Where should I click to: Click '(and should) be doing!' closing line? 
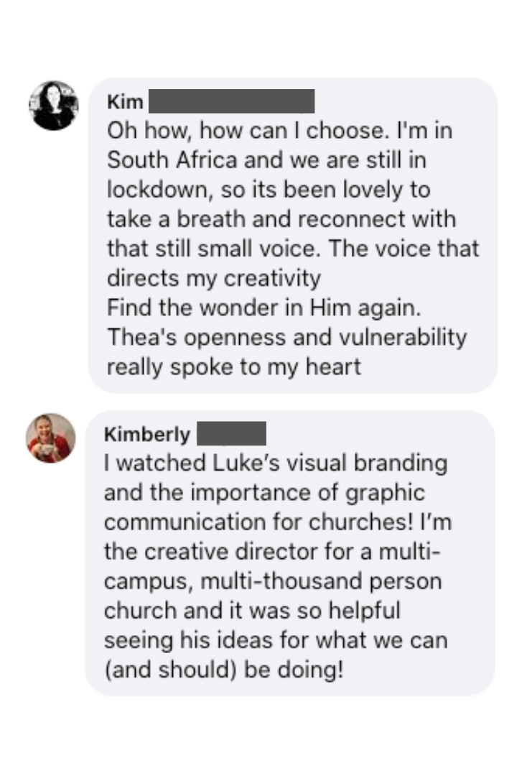[x=223, y=670]
